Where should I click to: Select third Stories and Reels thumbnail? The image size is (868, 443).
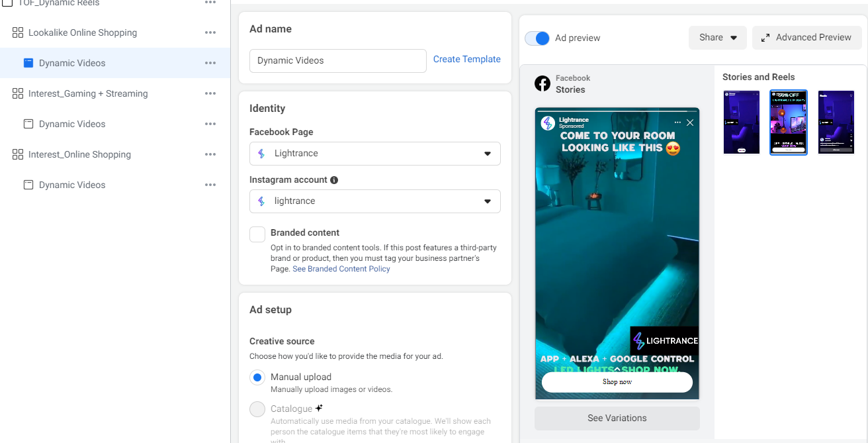(x=836, y=123)
